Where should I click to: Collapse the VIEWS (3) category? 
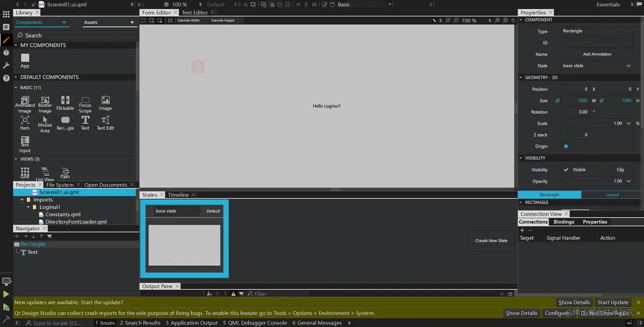16,159
